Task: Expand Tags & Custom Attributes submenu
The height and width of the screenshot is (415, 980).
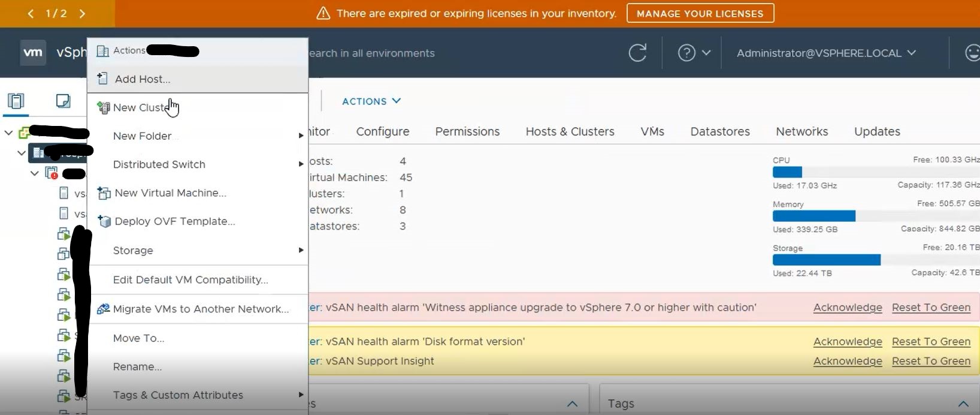Action: tap(301, 395)
